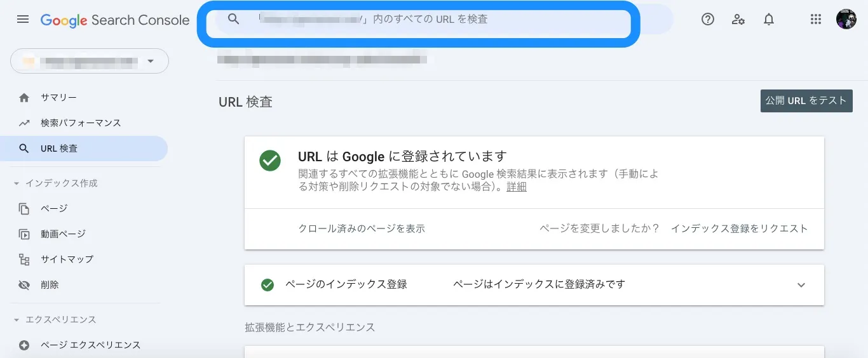Image resolution: width=868 pixels, height=358 pixels.
Task: Collapse the インデックス作成 section
Action: 55,183
